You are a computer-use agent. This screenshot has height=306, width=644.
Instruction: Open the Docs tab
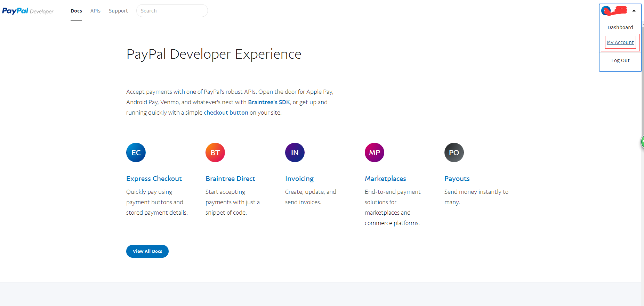(76, 11)
